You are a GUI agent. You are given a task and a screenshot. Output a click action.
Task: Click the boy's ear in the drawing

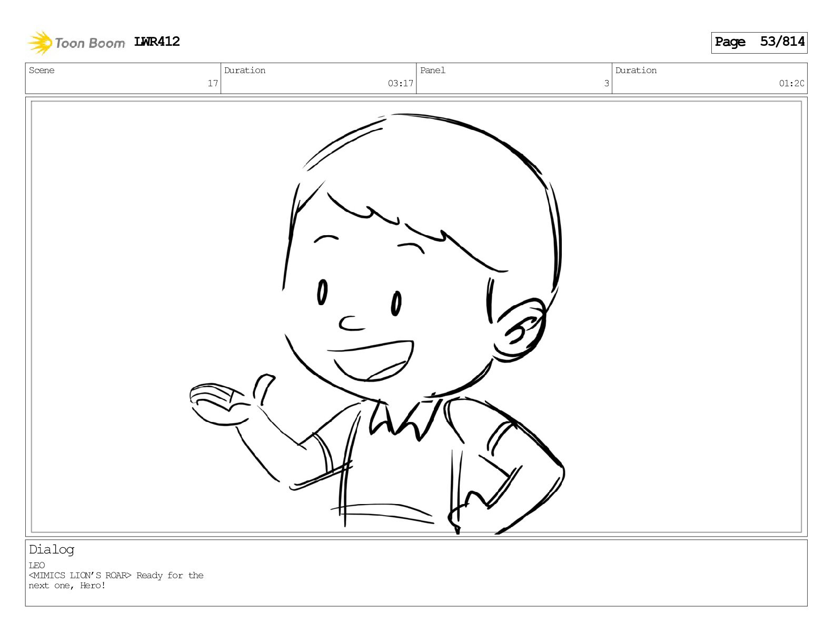[x=520, y=330]
